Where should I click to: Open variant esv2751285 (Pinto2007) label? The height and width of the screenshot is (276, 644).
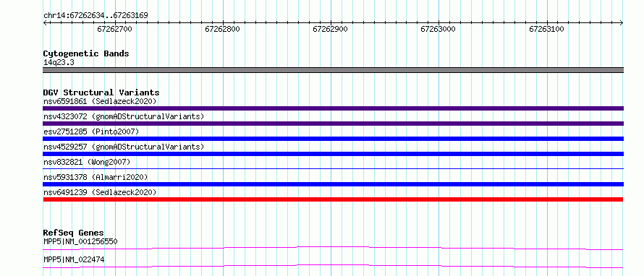point(91,131)
